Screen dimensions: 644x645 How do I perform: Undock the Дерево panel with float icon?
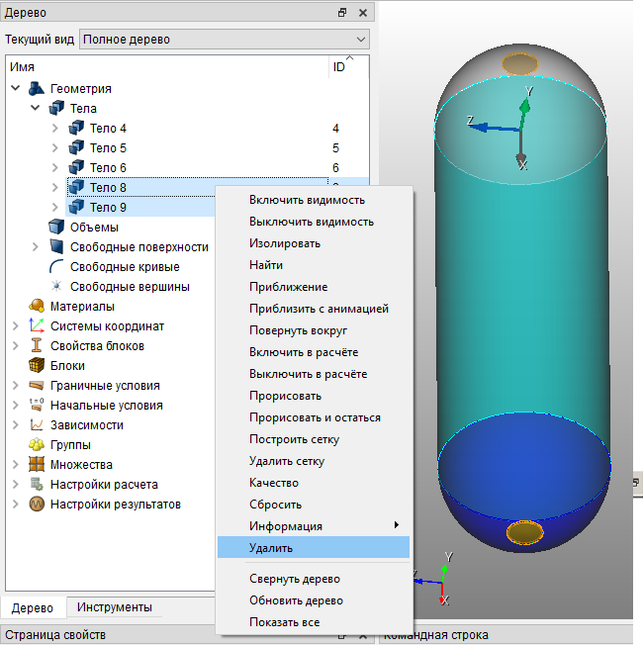point(342,13)
